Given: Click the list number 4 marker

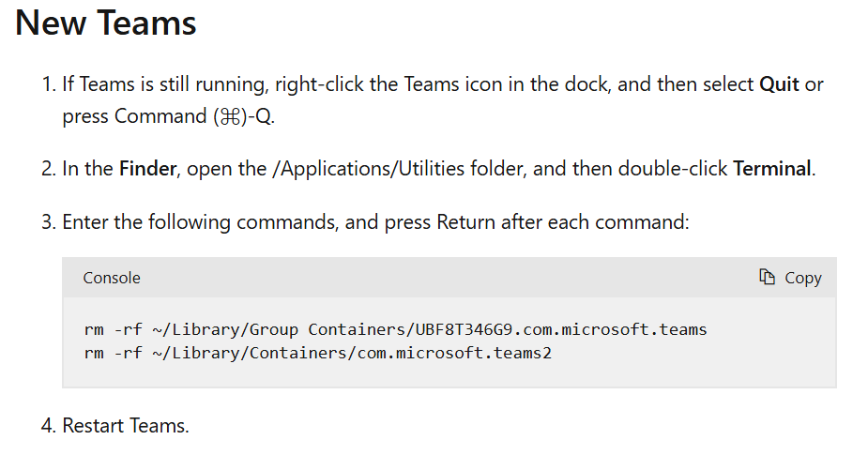Looking at the screenshot, I should (49, 426).
